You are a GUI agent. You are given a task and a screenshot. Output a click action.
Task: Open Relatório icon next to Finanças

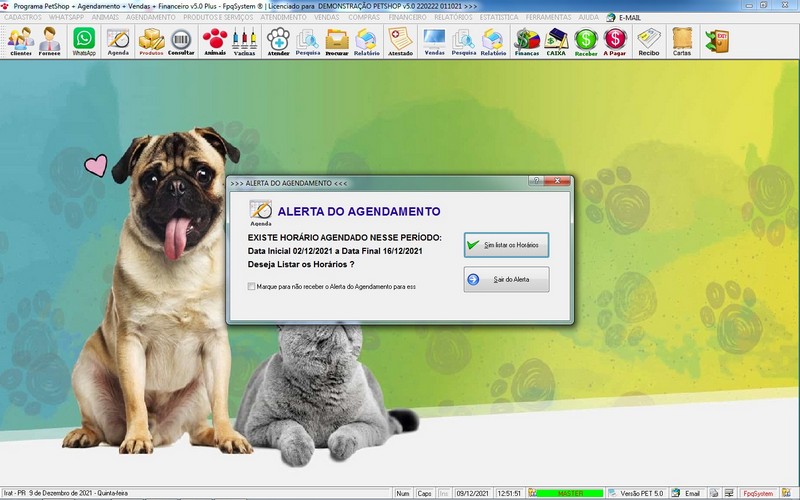coord(493,41)
